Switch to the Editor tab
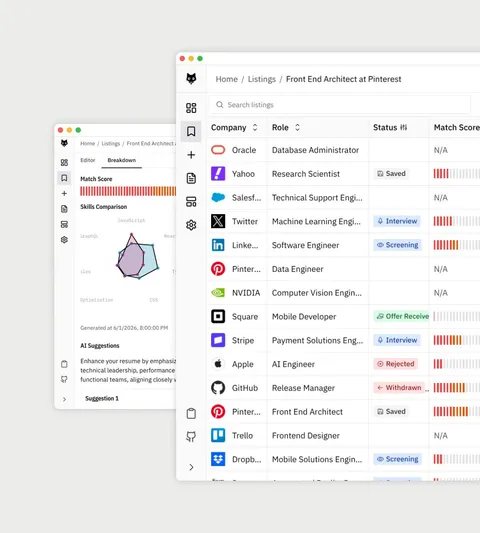Viewport: 480px width, 533px height. pos(88,160)
